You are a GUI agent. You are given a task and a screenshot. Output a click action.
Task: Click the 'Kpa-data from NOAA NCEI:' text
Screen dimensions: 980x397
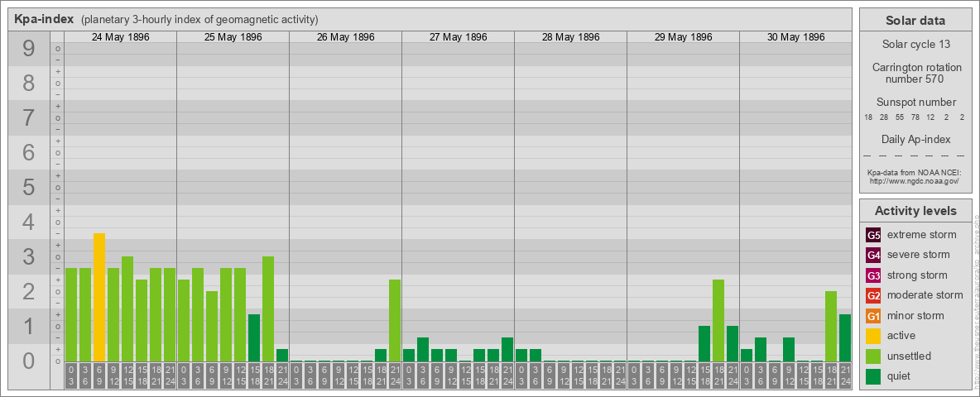(x=914, y=172)
